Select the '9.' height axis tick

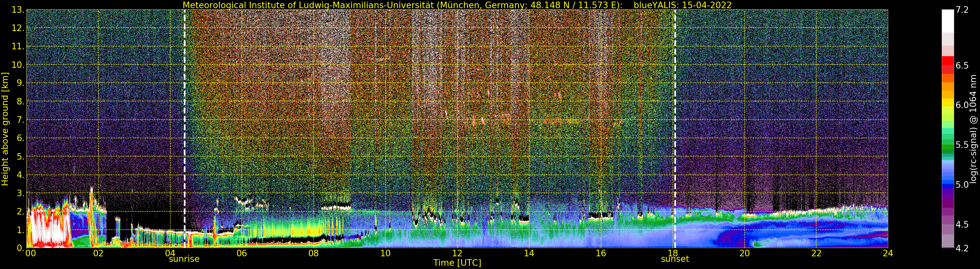(21, 83)
